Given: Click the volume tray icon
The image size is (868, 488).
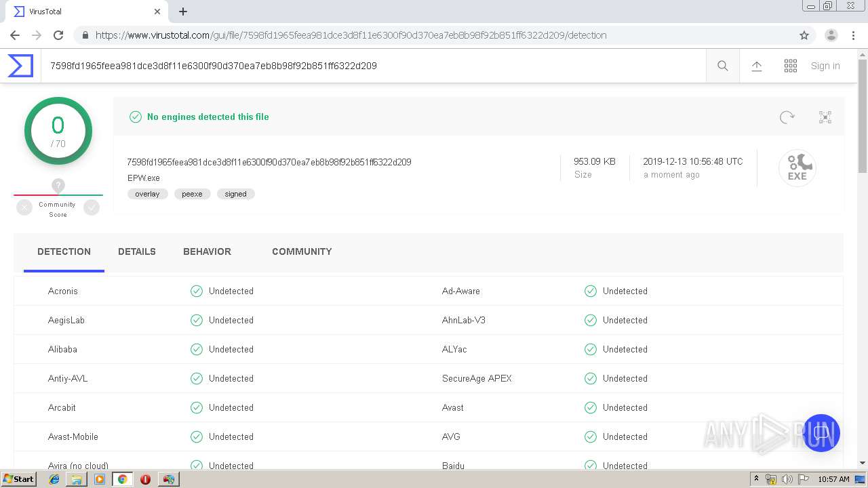Looking at the screenshot, I should (787, 479).
